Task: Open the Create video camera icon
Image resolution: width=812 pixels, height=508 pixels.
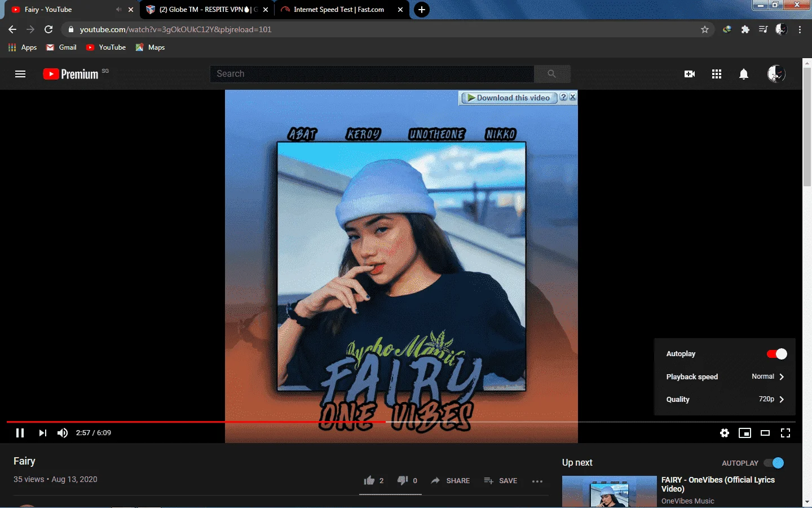Action: [690, 74]
